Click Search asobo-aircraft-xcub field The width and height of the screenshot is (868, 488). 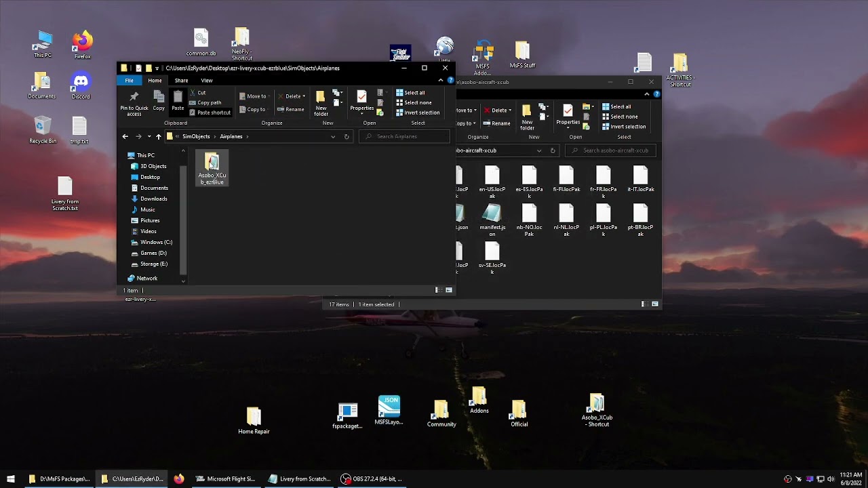point(612,150)
